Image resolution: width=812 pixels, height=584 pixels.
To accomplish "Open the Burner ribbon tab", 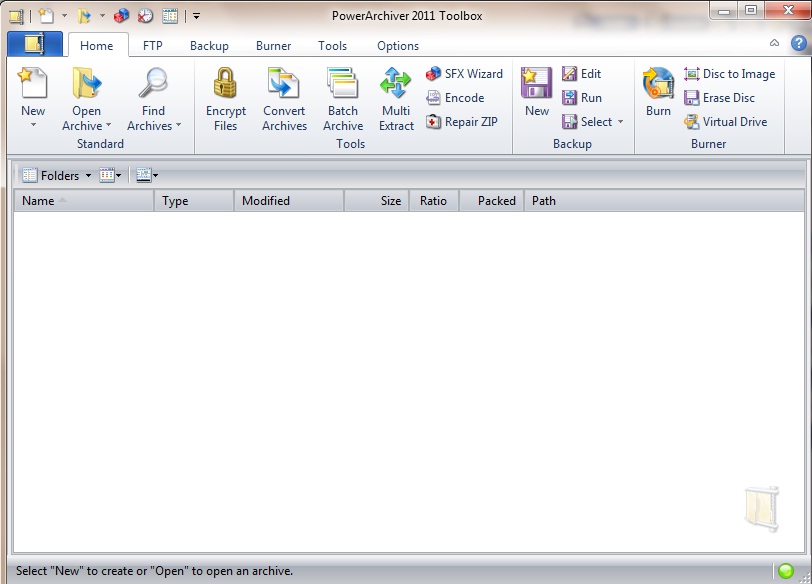I will [273, 46].
